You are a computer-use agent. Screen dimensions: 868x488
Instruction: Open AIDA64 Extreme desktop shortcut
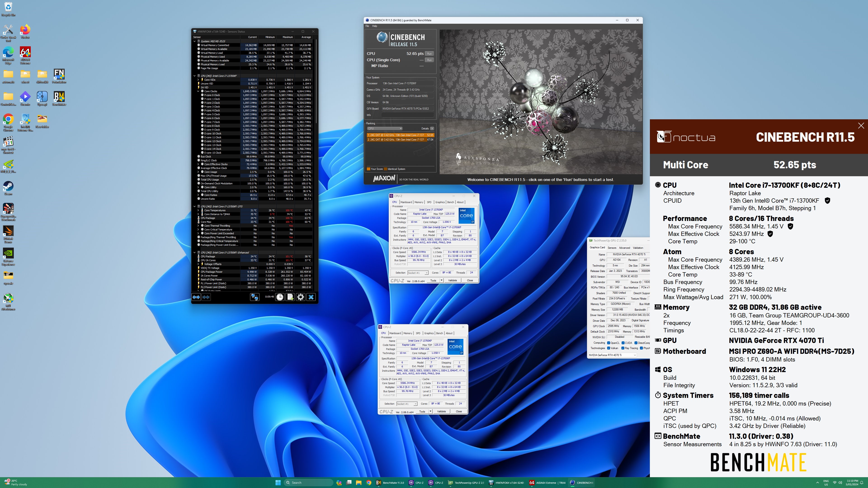pyautogui.click(x=25, y=56)
